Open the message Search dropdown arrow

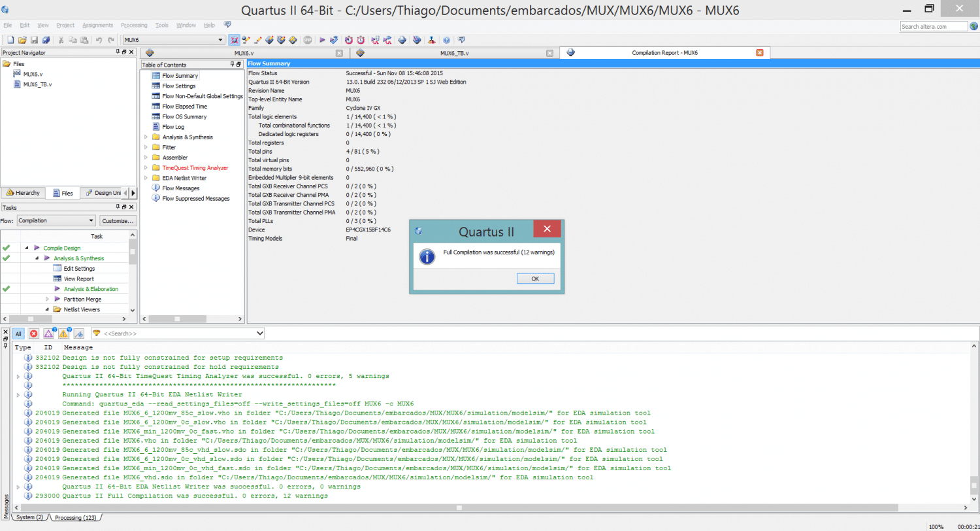pyautogui.click(x=259, y=334)
